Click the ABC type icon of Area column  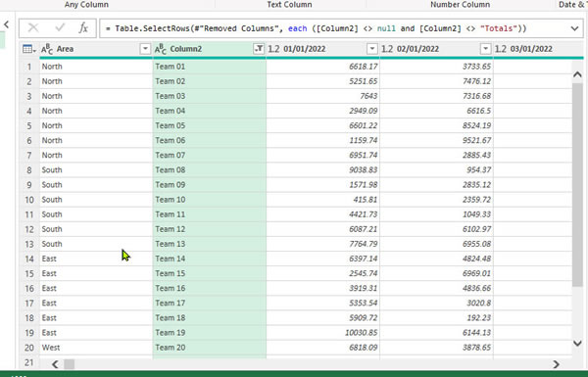click(47, 49)
